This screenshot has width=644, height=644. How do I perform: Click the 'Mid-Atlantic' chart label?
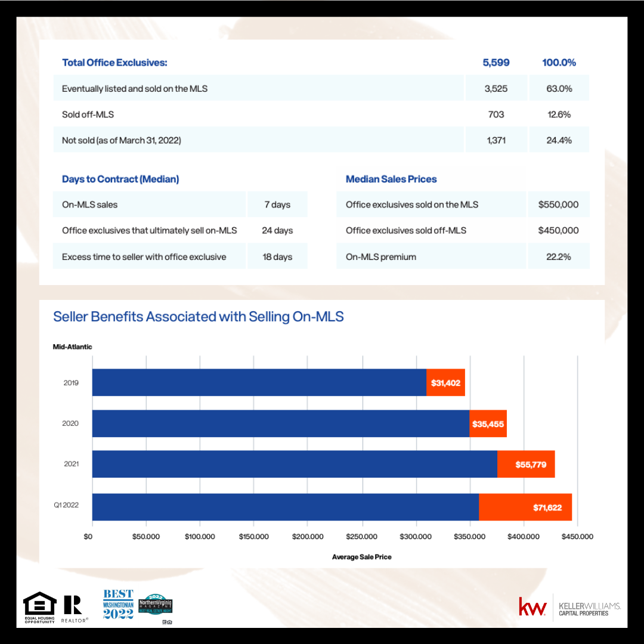72,346
